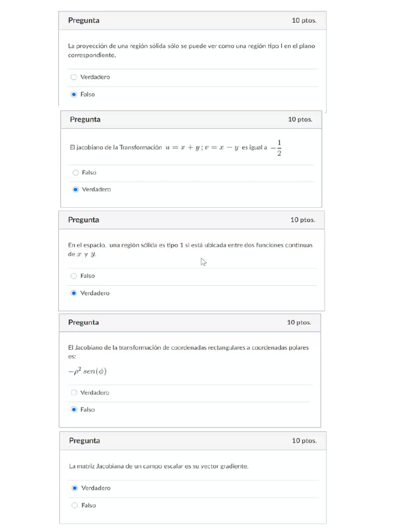The width and height of the screenshot is (399, 532).
Task: Click the 10 ptos. label of the first question
Action: 304,20
